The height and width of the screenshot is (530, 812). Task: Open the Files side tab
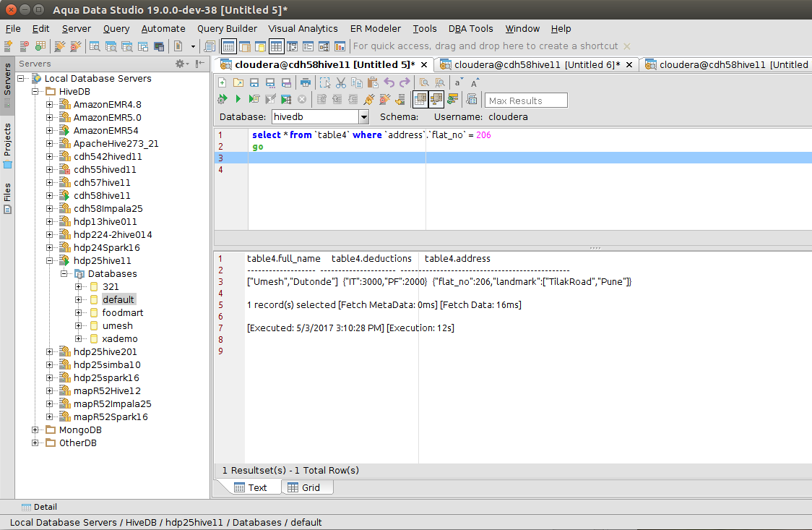[x=7, y=198]
